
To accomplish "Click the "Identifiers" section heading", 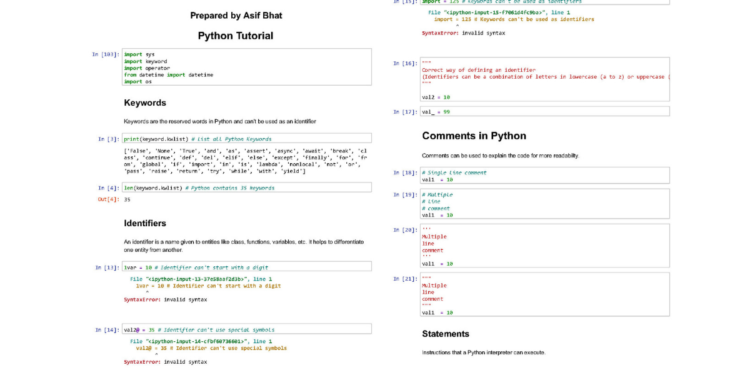I will point(145,223).
